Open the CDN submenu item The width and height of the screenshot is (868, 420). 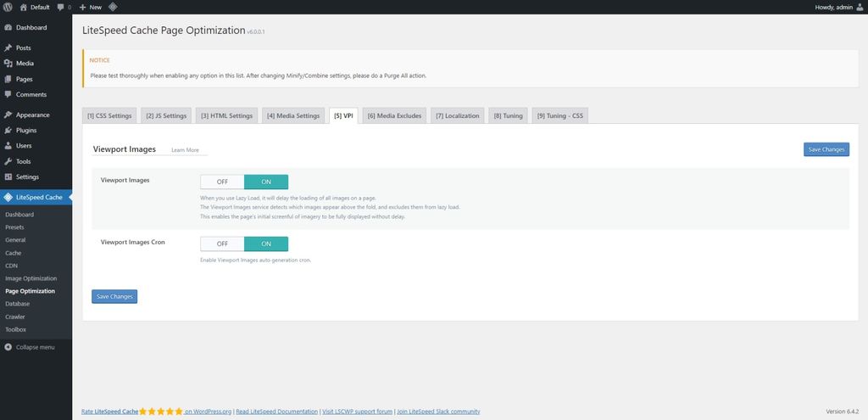(12, 266)
